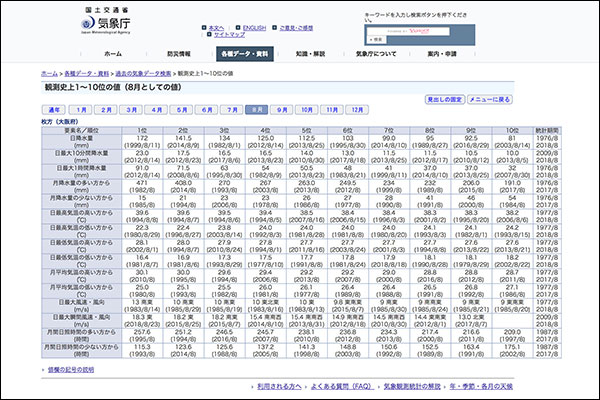
Task: Go to 過去の気象データ検索 breadcrumb link
Action: (x=147, y=74)
